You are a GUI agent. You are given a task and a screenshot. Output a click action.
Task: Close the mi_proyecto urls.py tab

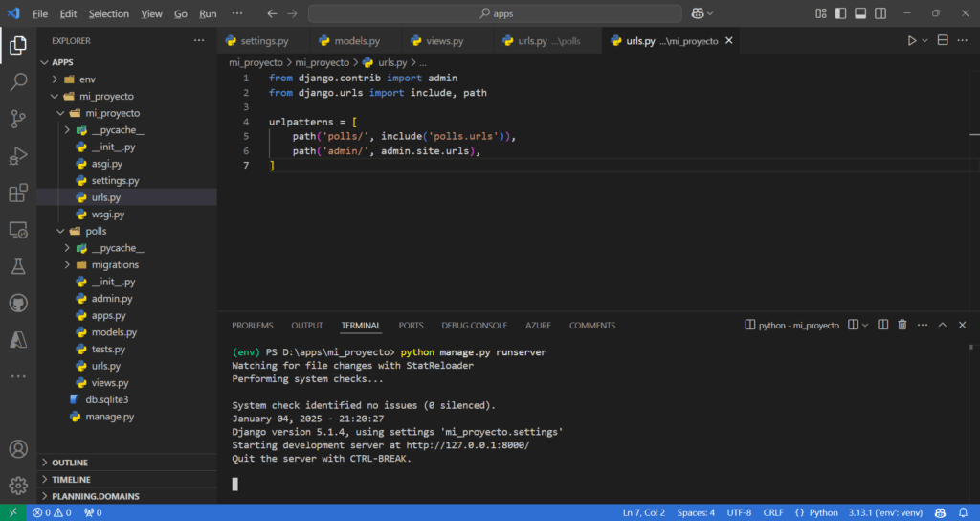(728, 40)
